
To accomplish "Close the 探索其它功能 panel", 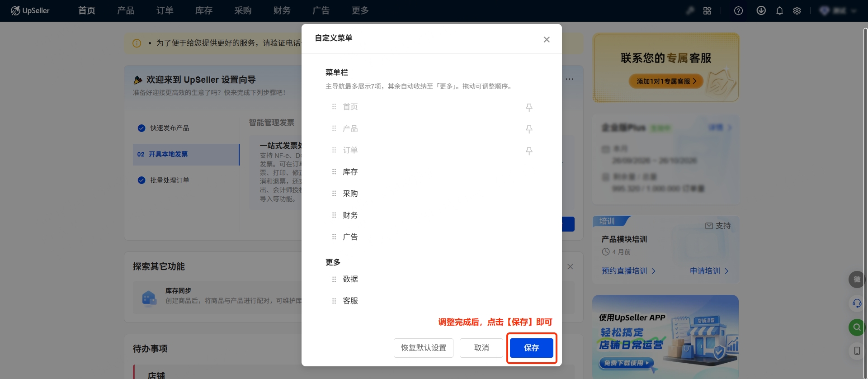I will 570,266.
